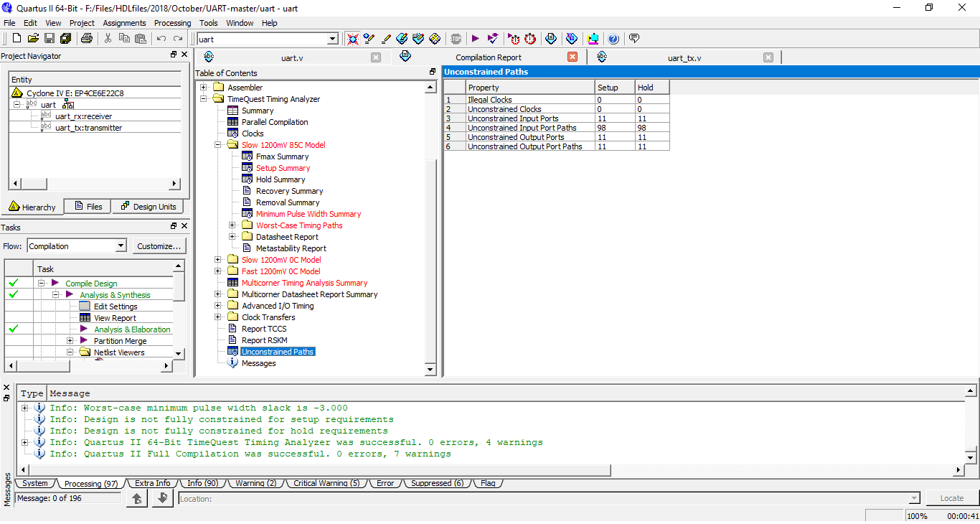Select the Warning (2) messages tab
Image resolution: width=980 pixels, height=524 pixels.
coord(255,483)
